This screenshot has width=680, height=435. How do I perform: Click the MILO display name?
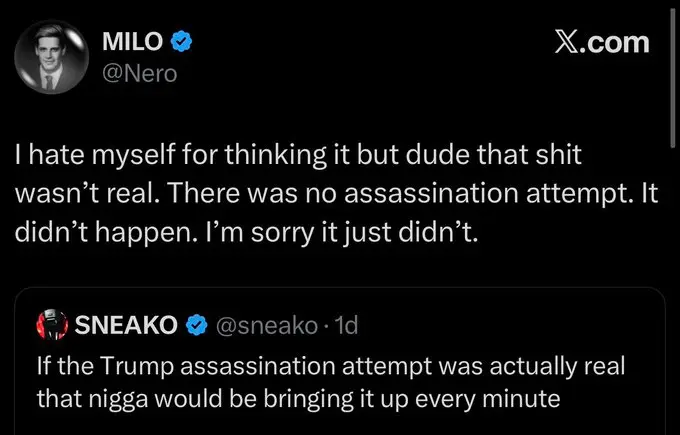pyautogui.click(x=136, y=43)
